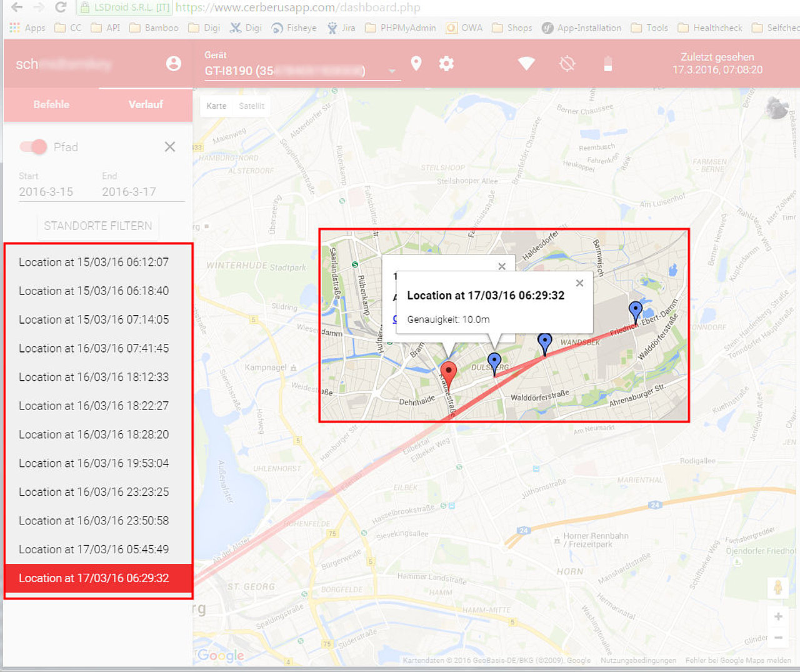Image resolution: width=800 pixels, height=672 pixels.
Task: Select highlighted Location at 17/03/16 06:29:32
Action: 98,578
